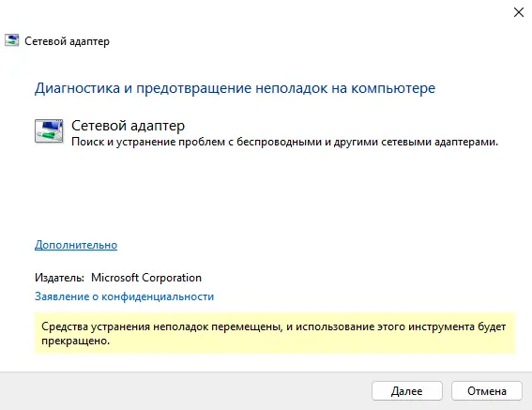532x410 pixels.
Task: Click the word Диагностика in the heading
Action: [x=77, y=88]
